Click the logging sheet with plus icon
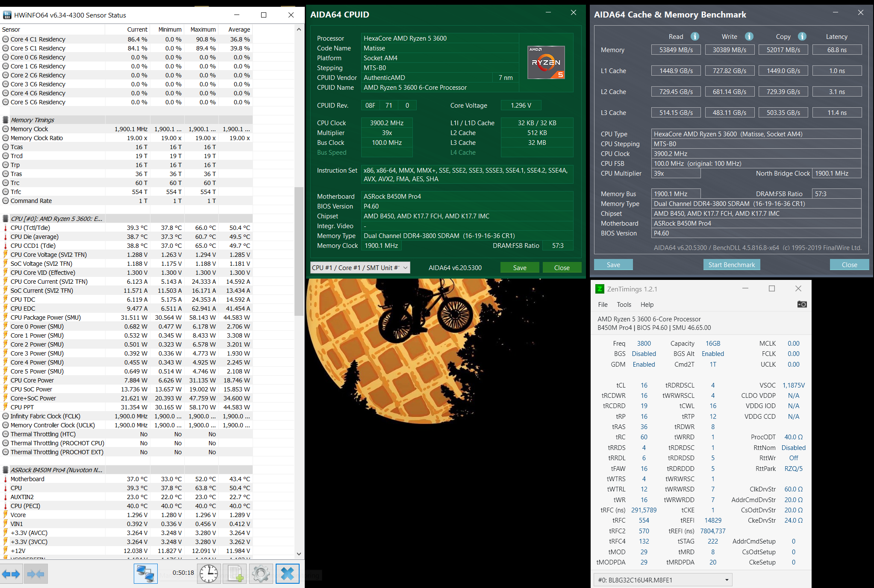The height and width of the screenshot is (588, 874). click(x=235, y=573)
